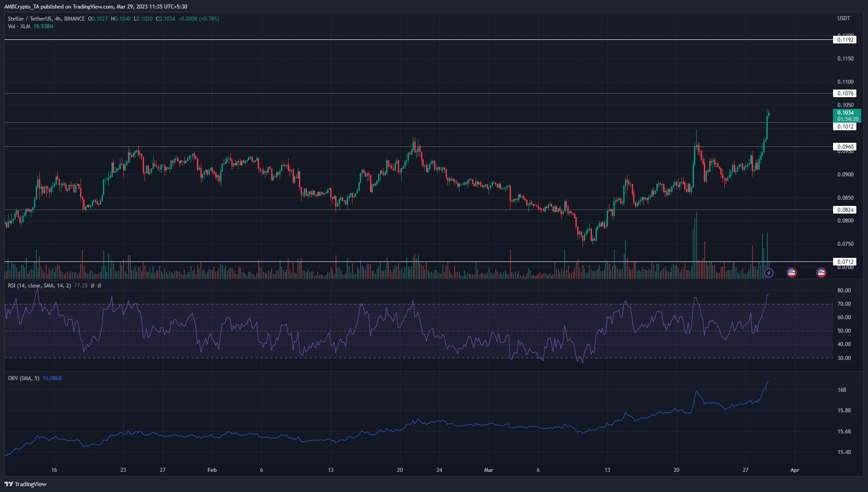868x492 pixels.
Task: Click the TradingView logo at bottom left
Action: click(x=26, y=484)
